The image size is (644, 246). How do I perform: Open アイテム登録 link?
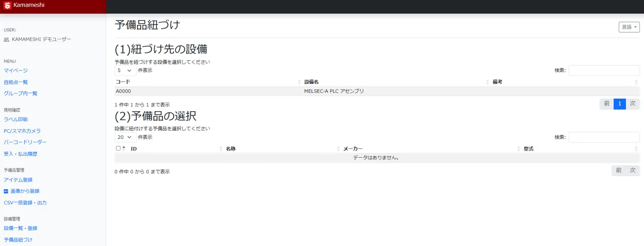(x=18, y=180)
